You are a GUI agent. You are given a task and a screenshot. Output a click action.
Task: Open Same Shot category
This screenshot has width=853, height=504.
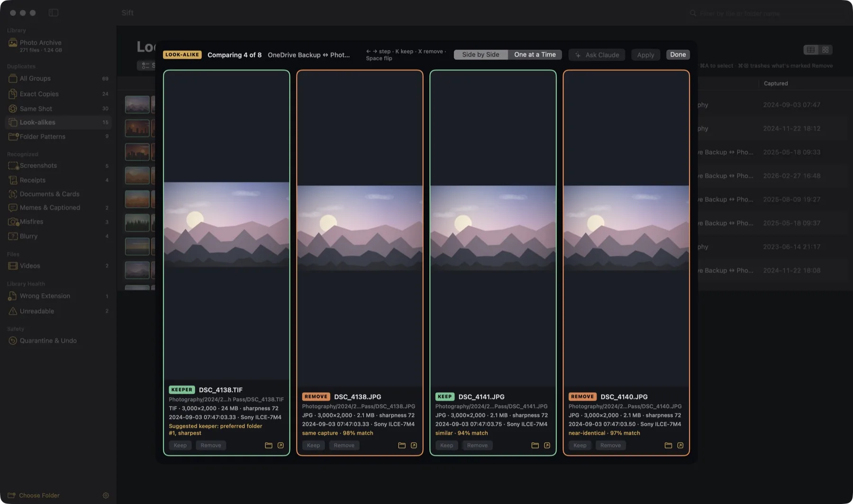coord(58,108)
